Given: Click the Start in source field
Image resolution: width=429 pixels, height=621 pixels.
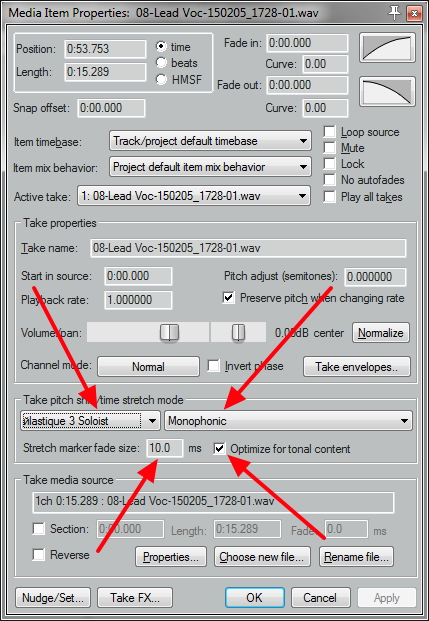Looking at the screenshot, I should pyautogui.click(x=138, y=276).
